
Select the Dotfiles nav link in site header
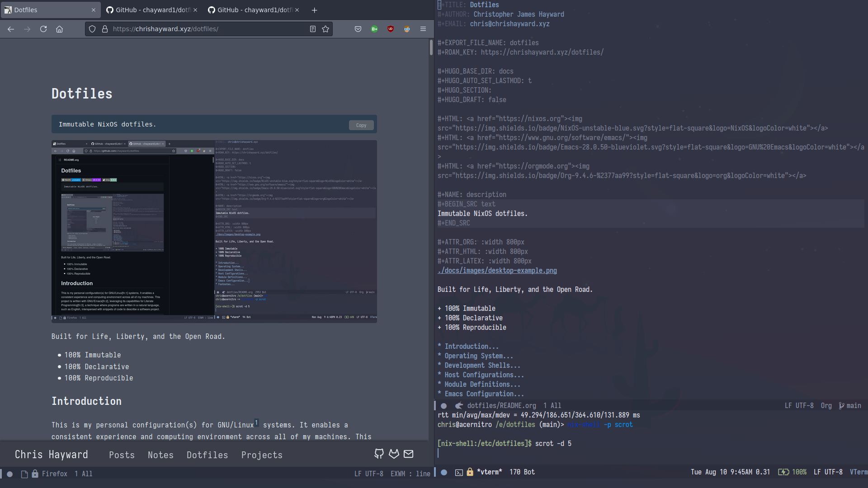coord(208,454)
